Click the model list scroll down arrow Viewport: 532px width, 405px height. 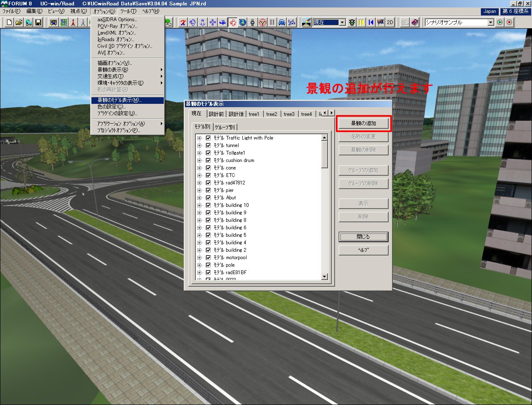coord(325,277)
